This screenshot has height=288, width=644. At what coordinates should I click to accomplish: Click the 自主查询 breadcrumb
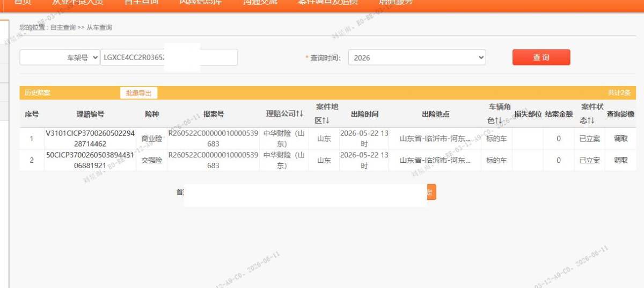(63, 27)
